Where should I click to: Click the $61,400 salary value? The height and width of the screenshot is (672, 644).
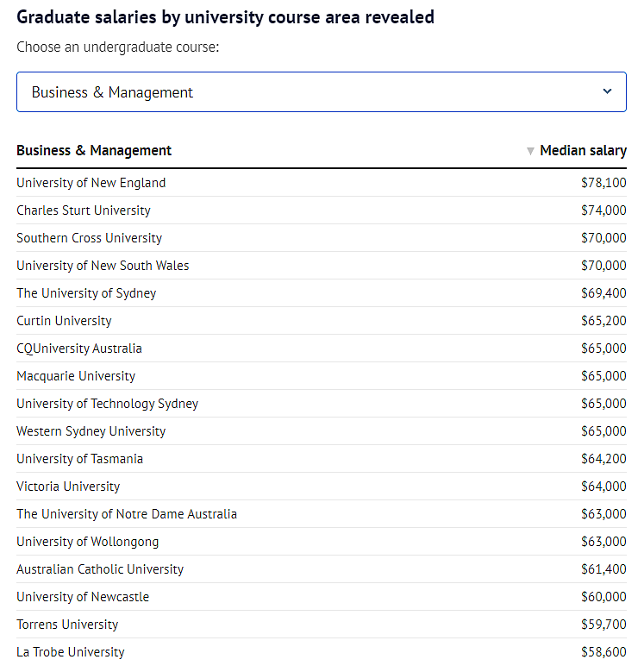[603, 569]
